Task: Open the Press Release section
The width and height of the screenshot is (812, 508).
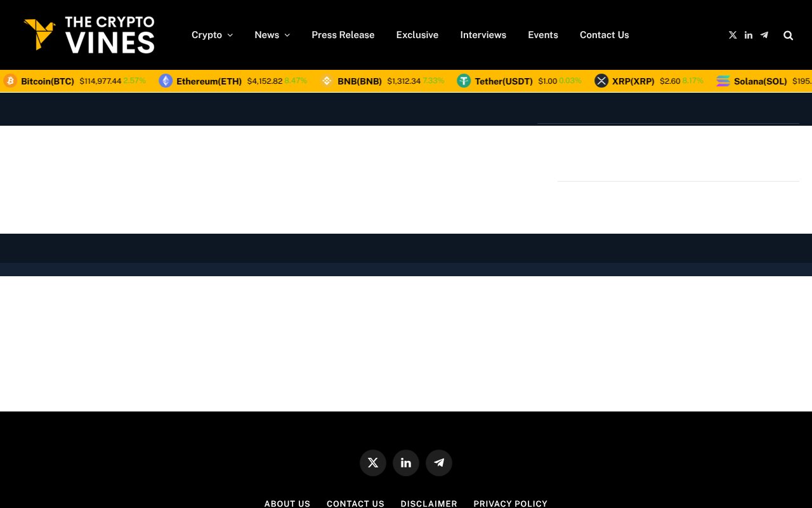Action: pos(343,35)
